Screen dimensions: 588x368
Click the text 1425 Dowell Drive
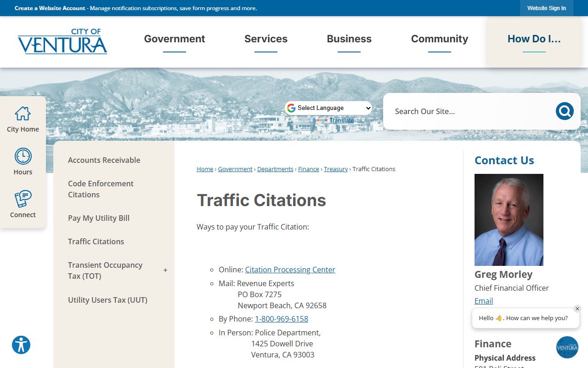282,344
